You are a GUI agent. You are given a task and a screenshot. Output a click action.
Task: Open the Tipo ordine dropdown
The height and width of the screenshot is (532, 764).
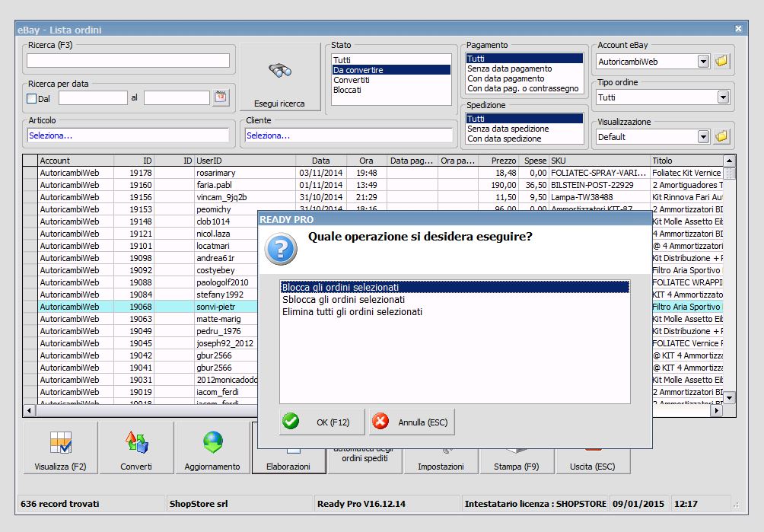(x=722, y=97)
